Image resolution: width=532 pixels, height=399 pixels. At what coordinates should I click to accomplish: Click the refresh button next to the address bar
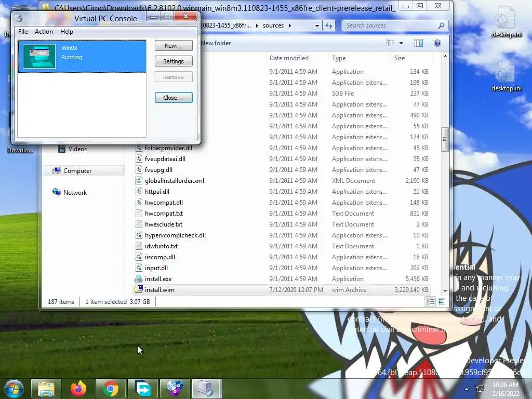point(329,25)
